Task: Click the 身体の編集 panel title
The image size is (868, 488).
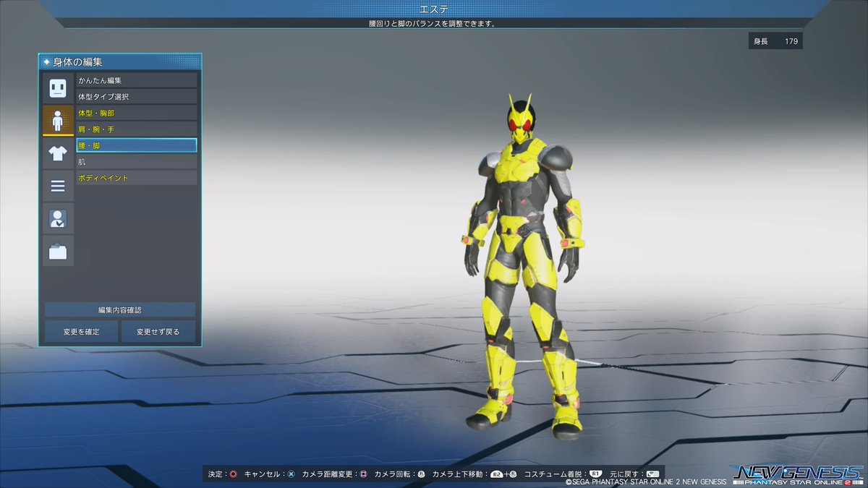Action: pyautogui.click(x=78, y=62)
